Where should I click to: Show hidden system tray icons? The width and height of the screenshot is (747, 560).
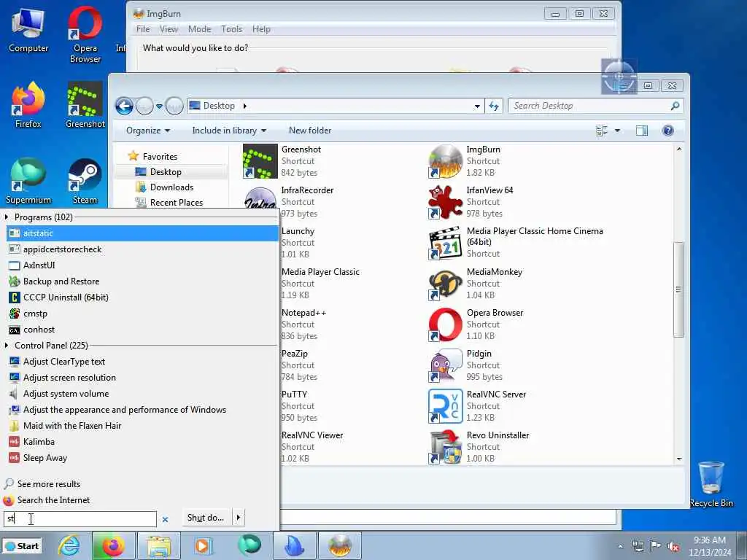pyautogui.click(x=620, y=547)
